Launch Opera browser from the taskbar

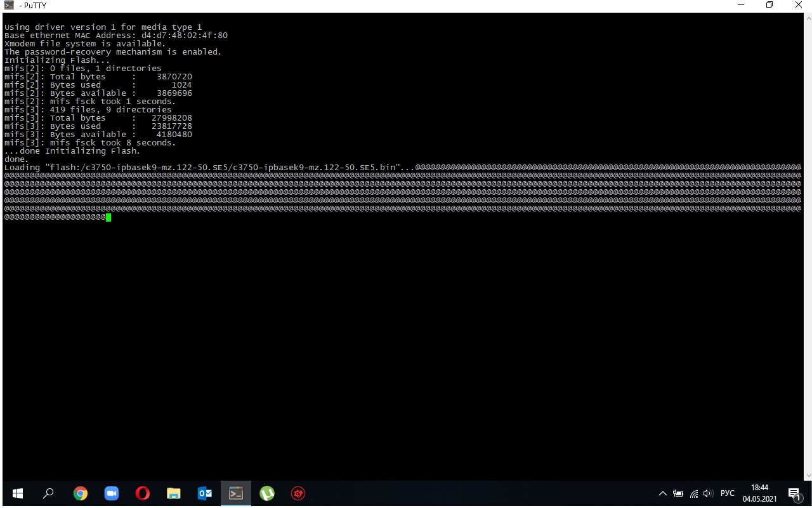click(142, 493)
